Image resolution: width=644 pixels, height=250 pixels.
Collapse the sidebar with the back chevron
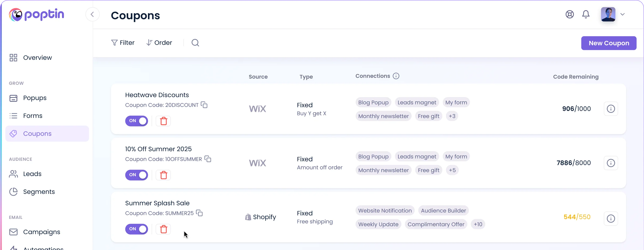pyautogui.click(x=92, y=14)
